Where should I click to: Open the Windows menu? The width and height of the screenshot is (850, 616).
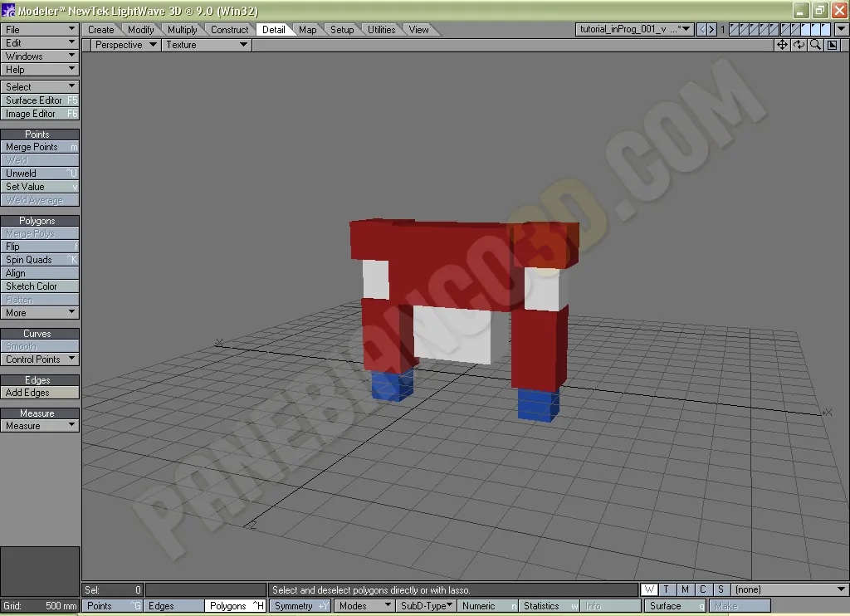(x=40, y=56)
